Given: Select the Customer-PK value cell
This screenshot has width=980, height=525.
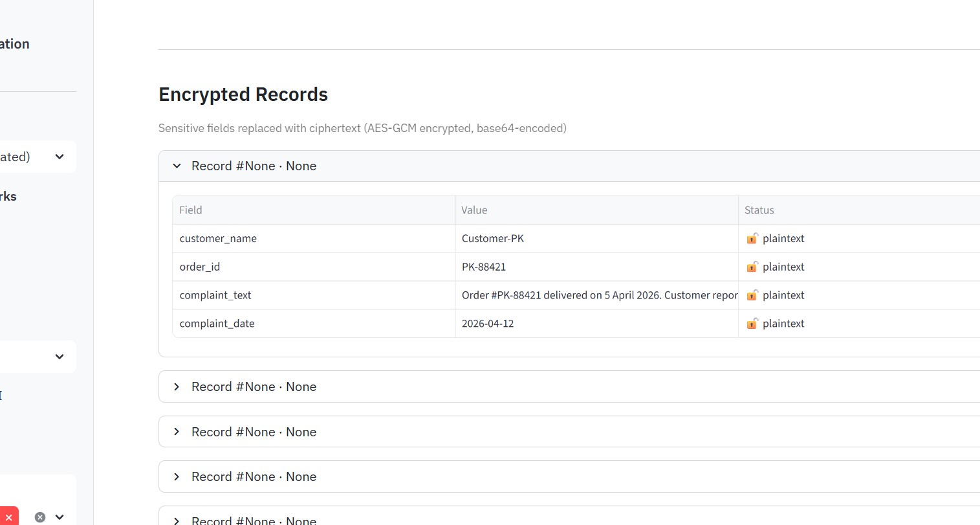Looking at the screenshot, I should [x=596, y=238].
